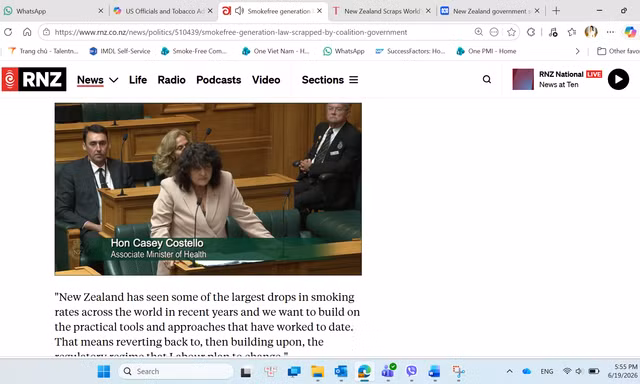The width and height of the screenshot is (640, 384).
Task: Open the RNZ site search magnifier
Action: 487,79
